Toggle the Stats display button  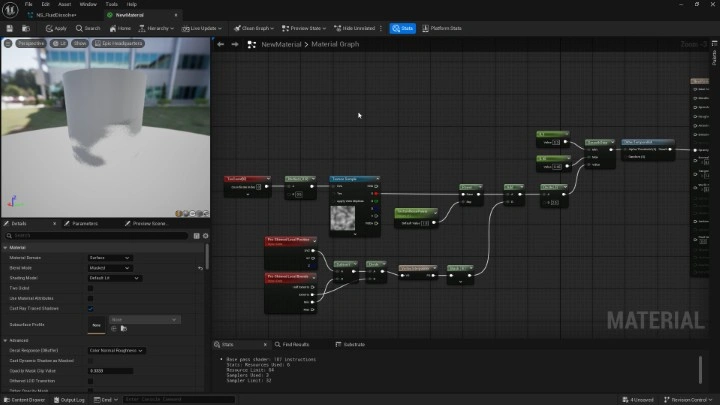[403, 28]
